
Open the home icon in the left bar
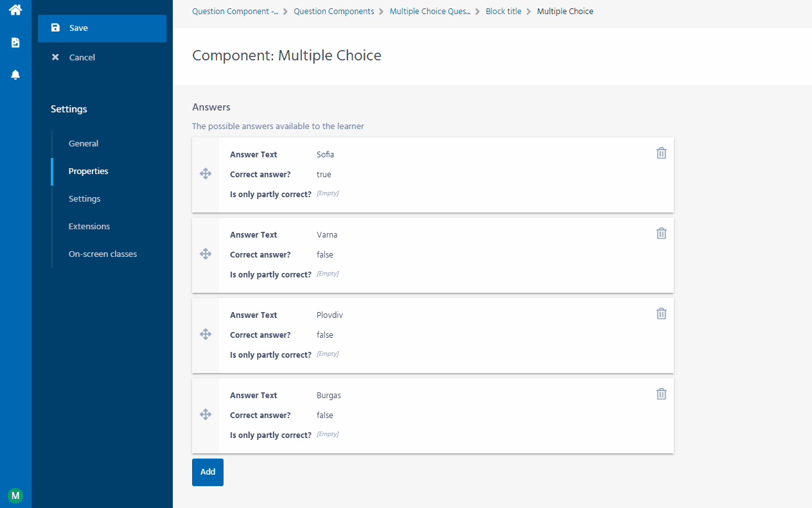(x=15, y=10)
